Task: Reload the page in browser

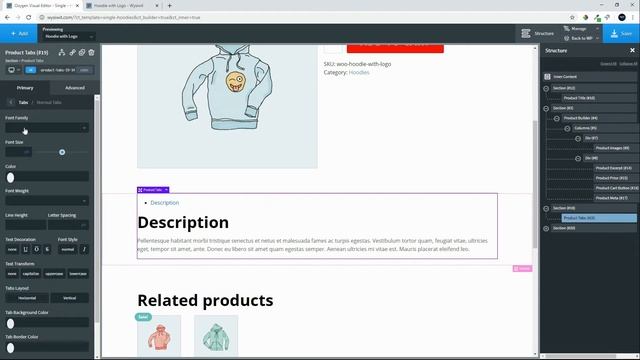Action: coord(29,18)
